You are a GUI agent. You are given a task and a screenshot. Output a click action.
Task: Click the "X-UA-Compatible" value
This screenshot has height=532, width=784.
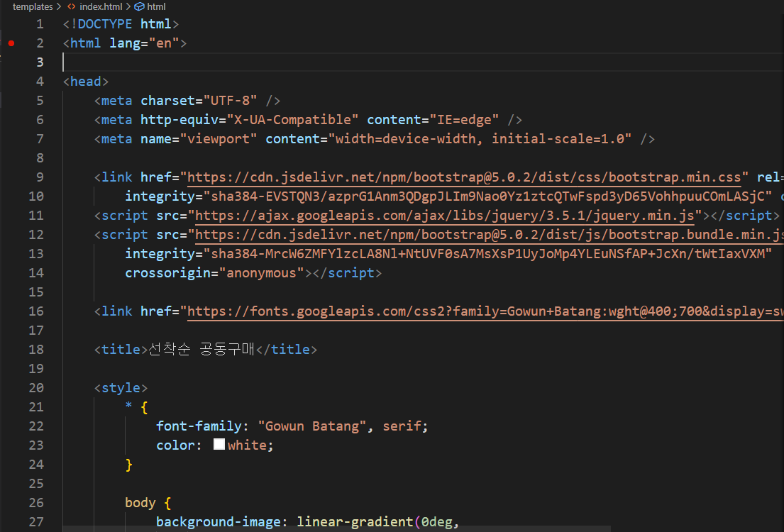click(x=292, y=120)
